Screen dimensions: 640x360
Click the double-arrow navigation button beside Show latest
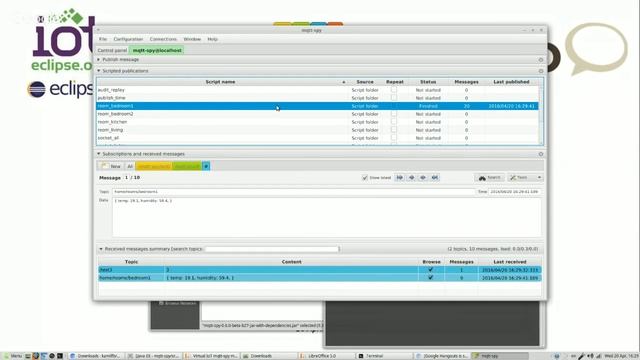tap(400, 178)
